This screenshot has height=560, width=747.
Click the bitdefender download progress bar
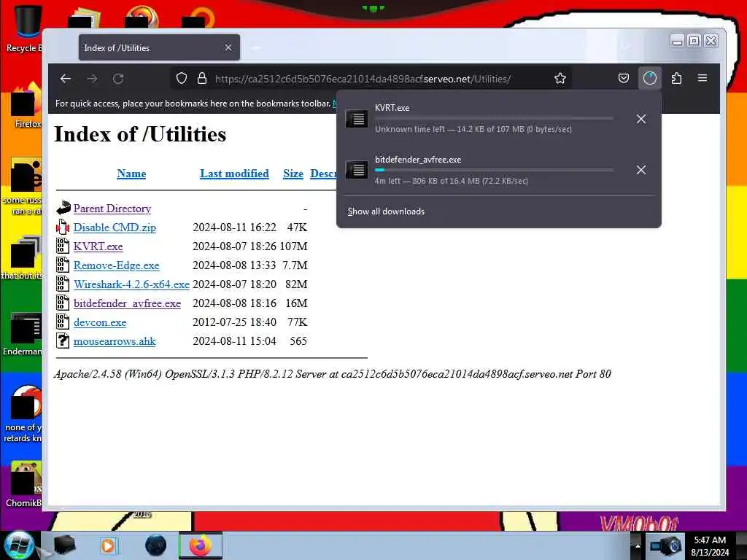(x=494, y=169)
